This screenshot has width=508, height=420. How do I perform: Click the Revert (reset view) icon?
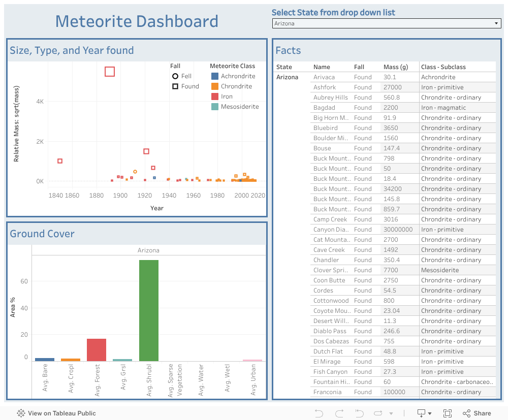pyautogui.click(x=360, y=413)
